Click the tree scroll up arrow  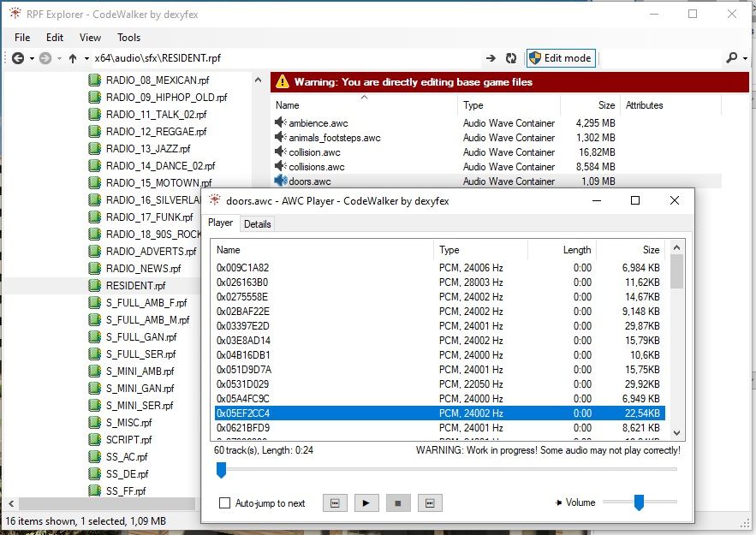tap(258, 80)
